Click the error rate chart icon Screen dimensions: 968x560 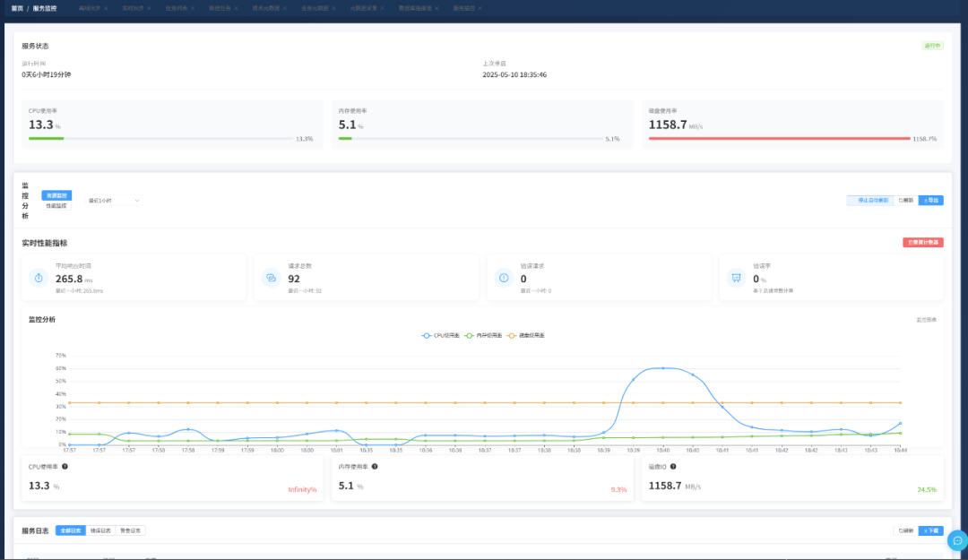(736, 278)
